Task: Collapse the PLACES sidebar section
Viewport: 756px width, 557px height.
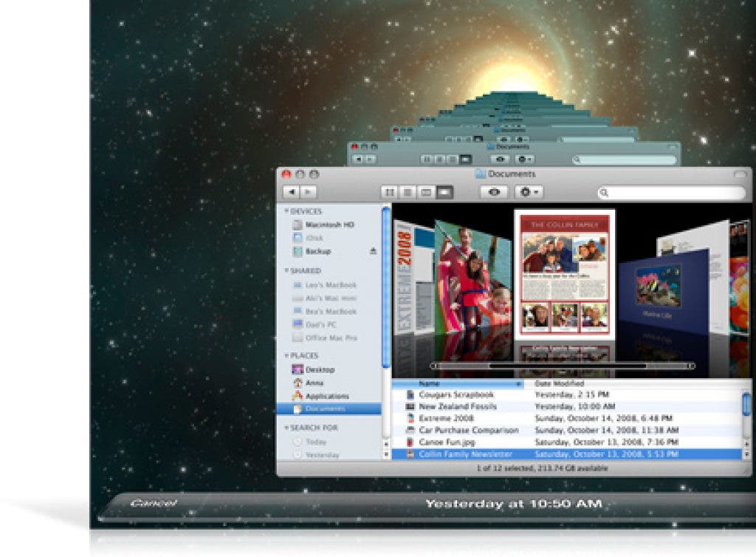Action: 286,355
